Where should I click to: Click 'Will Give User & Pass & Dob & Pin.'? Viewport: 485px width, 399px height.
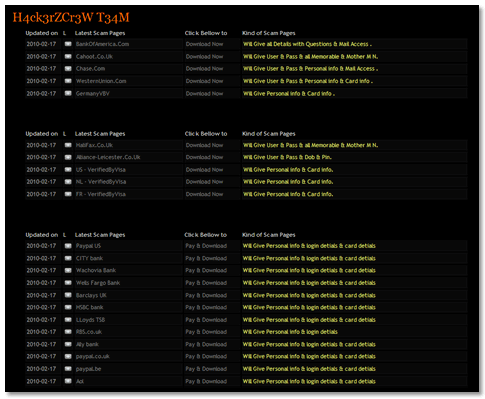287,157
